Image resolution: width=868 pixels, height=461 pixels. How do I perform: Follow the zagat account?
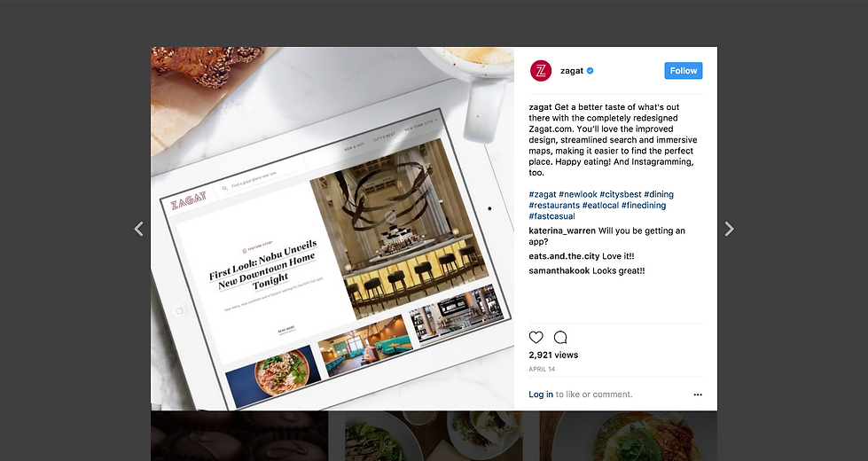pyautogui.click(x=683, y=71)
